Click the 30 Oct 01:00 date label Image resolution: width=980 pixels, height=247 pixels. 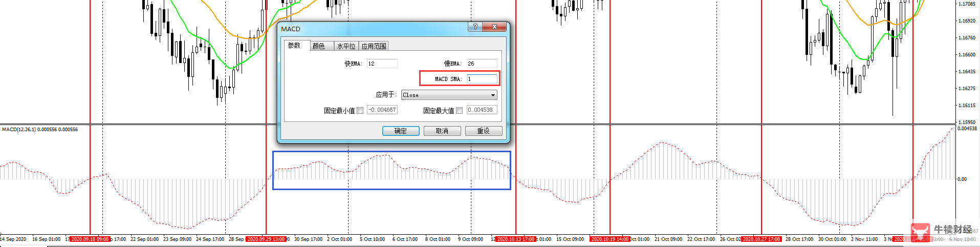(832, 239)
